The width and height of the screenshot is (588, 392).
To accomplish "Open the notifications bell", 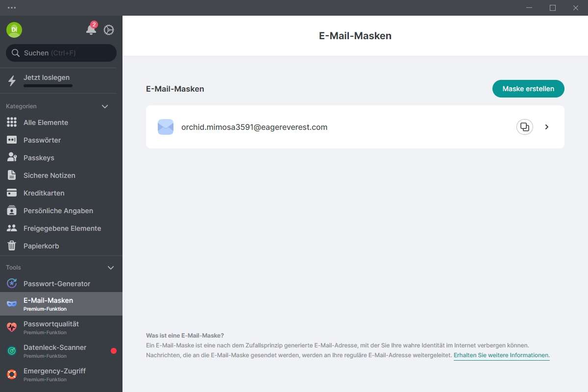I will [x=91, y=30].
